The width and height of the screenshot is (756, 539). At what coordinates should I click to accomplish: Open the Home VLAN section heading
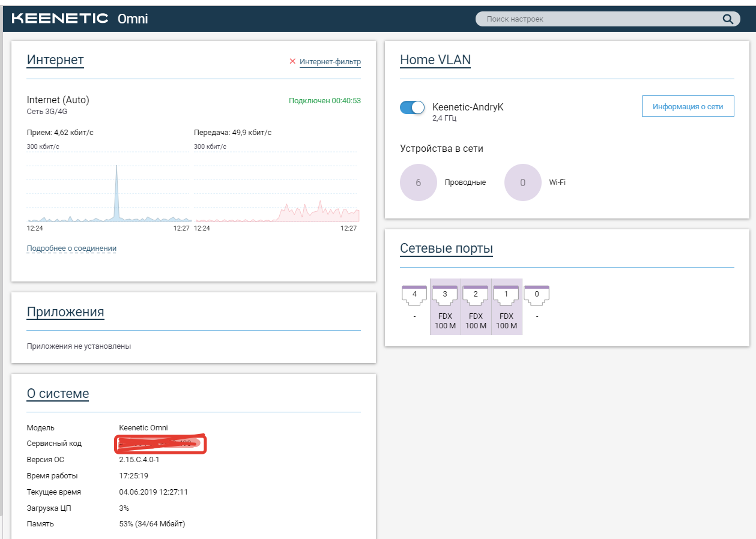435,60
